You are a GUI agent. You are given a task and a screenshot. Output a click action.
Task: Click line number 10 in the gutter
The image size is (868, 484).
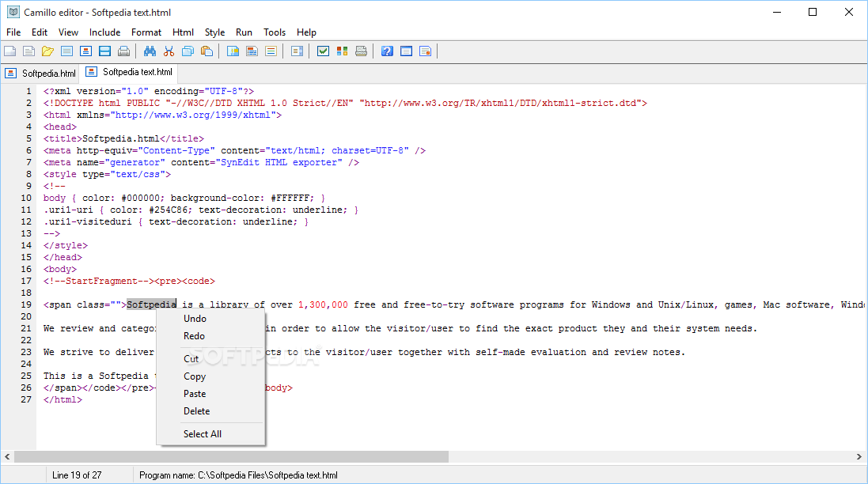click(26, 198)
